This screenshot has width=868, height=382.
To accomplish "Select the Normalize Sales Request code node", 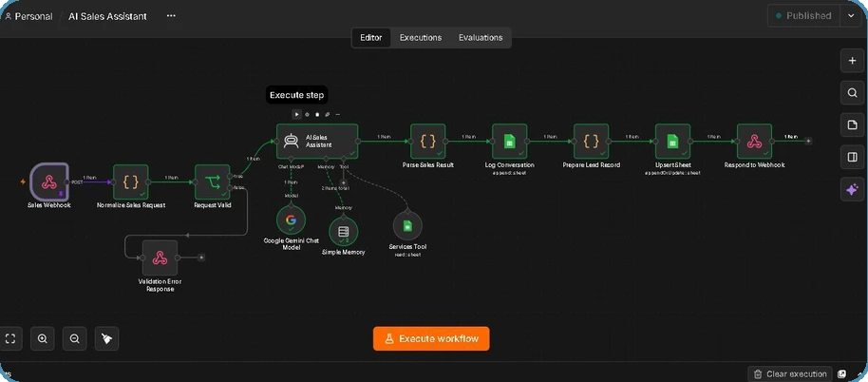I will (131, 181).
